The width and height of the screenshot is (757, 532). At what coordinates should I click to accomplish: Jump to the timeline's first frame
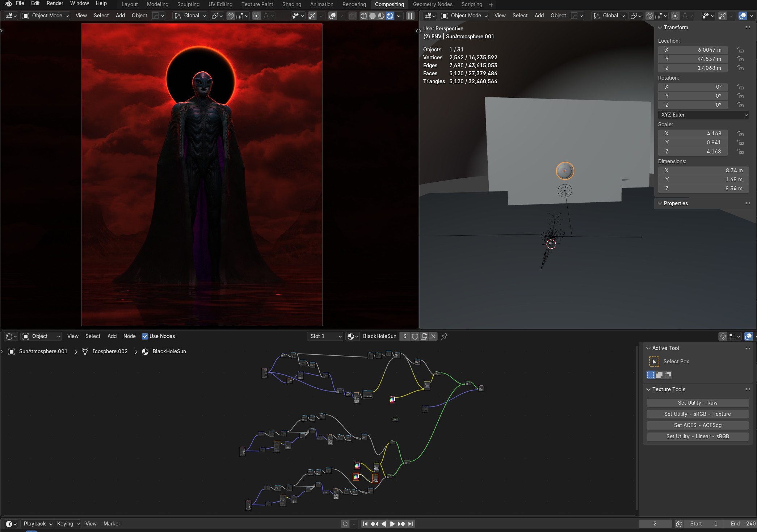(365, 524)
